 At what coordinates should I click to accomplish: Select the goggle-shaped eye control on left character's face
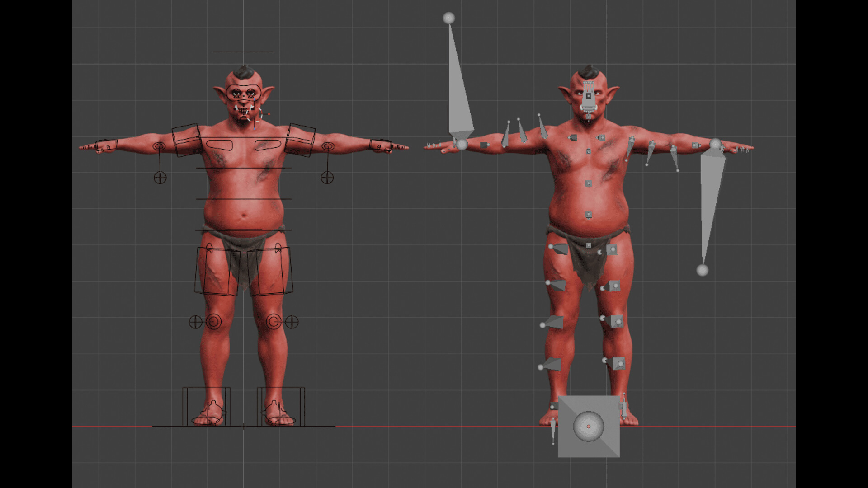tap(244, 93)
